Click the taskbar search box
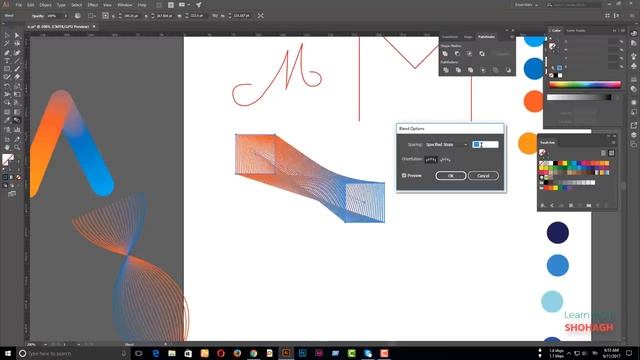This screenshot has height=360, width=640. 73,353
